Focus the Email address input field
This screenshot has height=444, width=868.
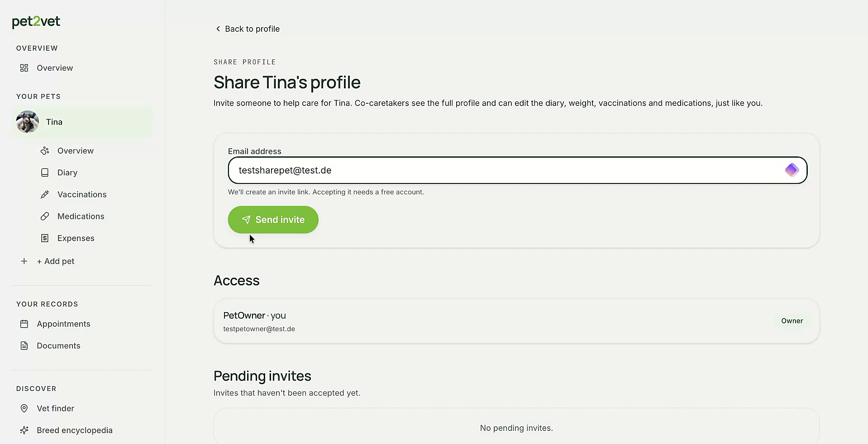[x=517, y=170]
